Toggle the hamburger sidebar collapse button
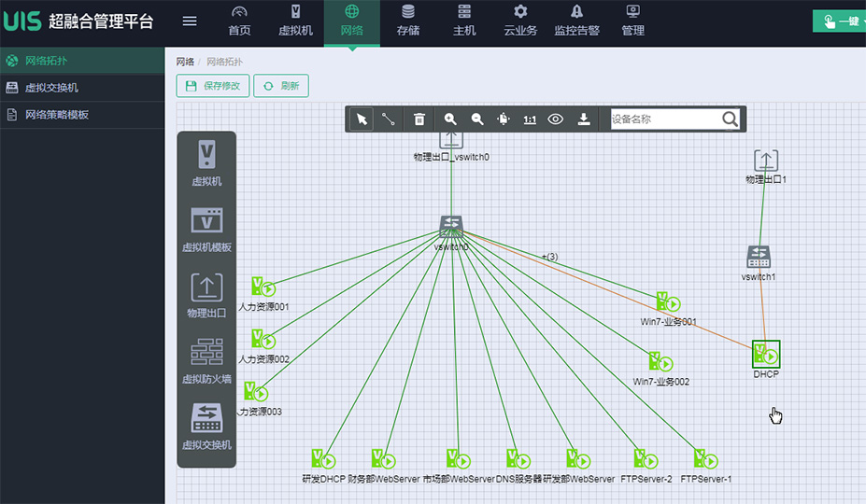Viewport: 866px width, 504px height. click(190, 21)
